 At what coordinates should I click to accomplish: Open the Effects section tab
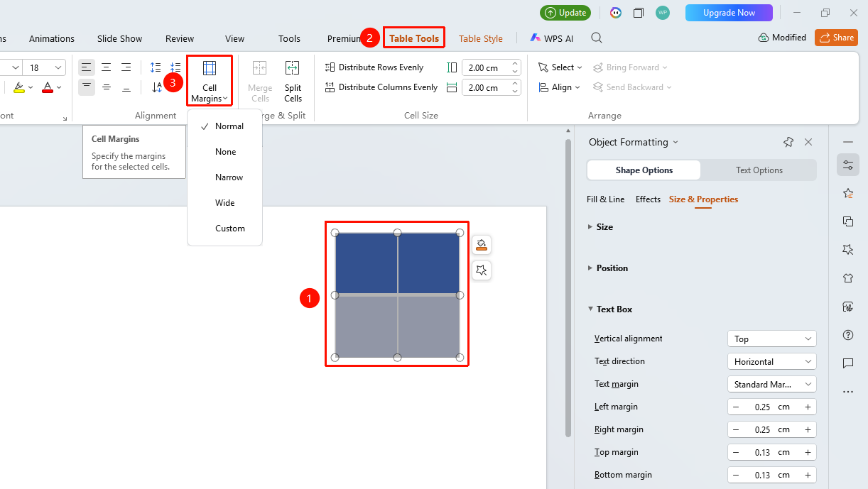(x=648, y=199)
